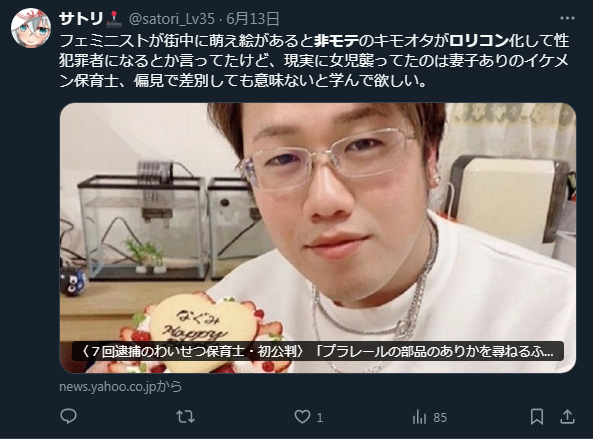The height and width of the screenshot is (439, 593).
Task: Click the view count showing 85
Action: click(440, 417)
